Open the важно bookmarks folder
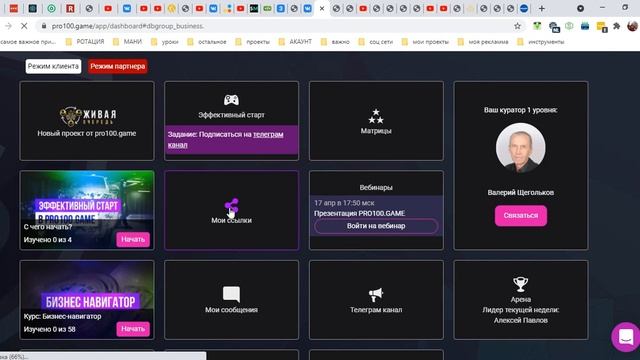The width and height of the screenshot is (640, 360). pyautogui.click(x=336, y=42)
